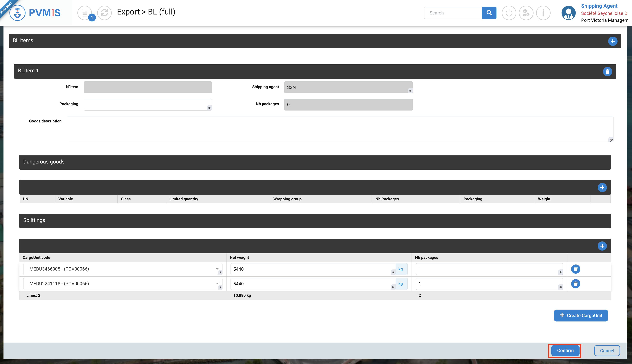
Task: Add a splitting row with plus icon
Action: 602,246
